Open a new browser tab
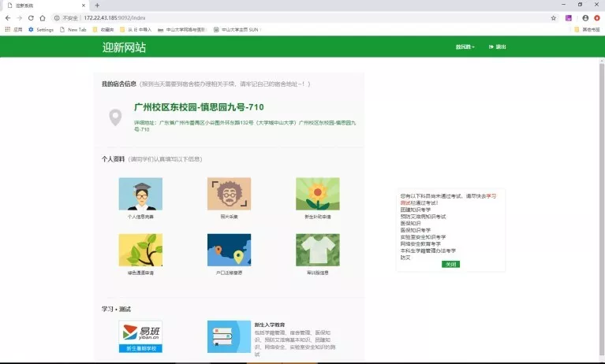The width and height of the screenshot is (605, 364). pos(96,5)
